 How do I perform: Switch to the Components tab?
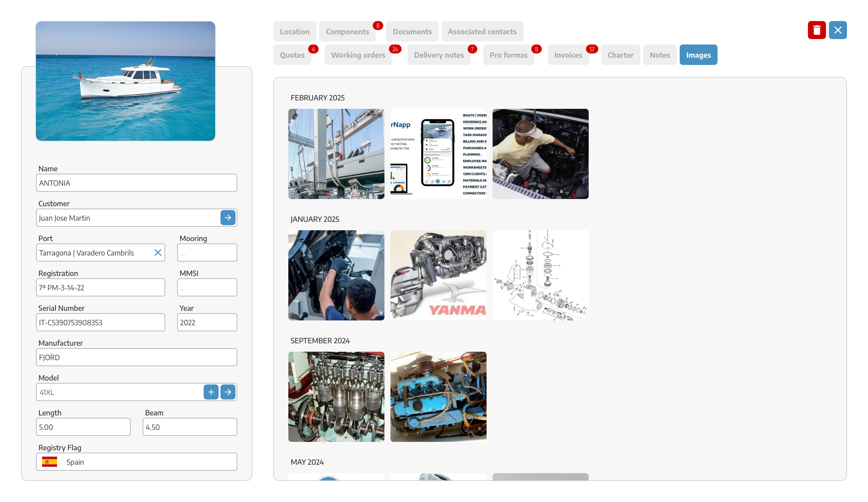point(347,31)
